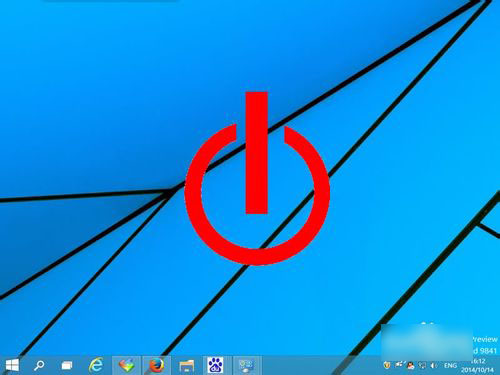Switch input language via ENG indicator
This screenshot has width=500, height=375.
[x=450, y=366]
